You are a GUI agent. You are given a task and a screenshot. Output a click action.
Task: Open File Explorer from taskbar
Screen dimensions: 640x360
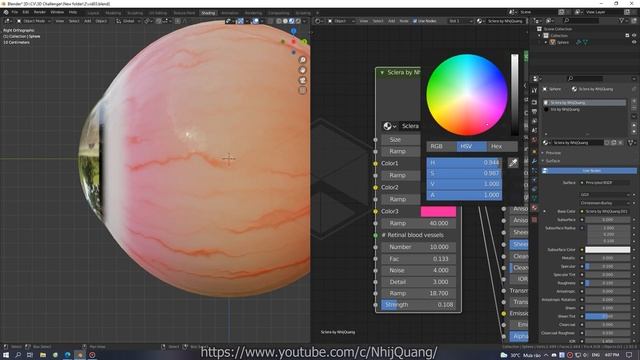(x=42, y=355)
